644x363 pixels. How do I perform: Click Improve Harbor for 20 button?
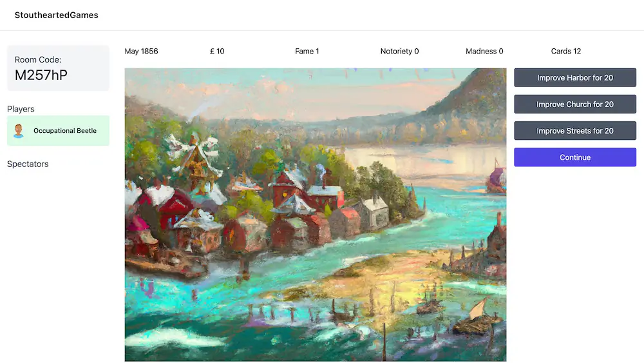pyautogui.click(x=575, y=78)
